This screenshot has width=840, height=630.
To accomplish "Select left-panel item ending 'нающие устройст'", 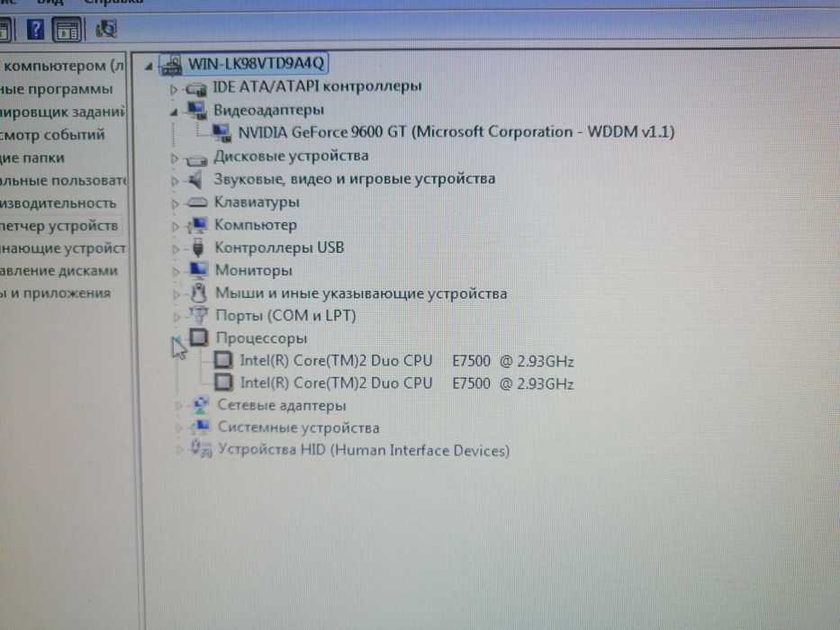I will point(63,248).
